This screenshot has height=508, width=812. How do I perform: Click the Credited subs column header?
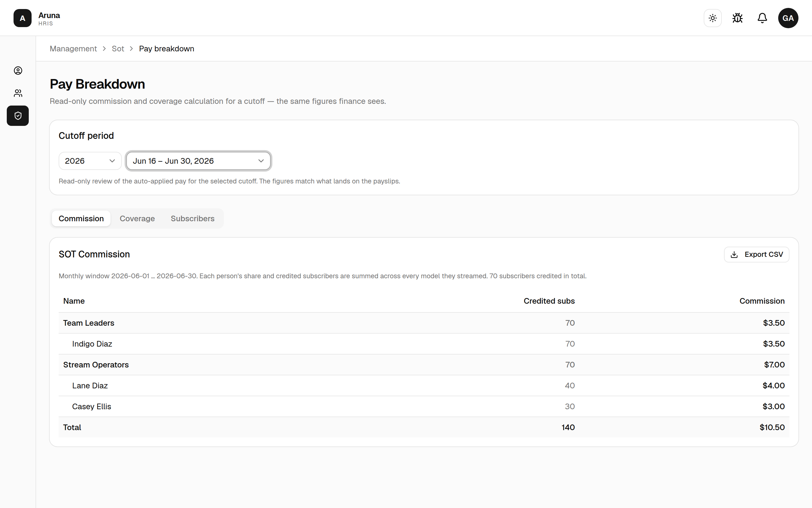pyautogui.click(x=549, y=301)
